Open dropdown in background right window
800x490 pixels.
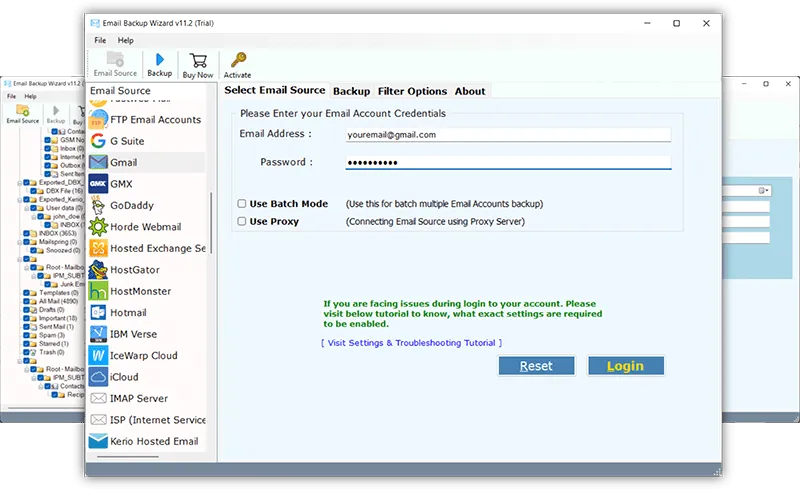click(x=763, y=190)
